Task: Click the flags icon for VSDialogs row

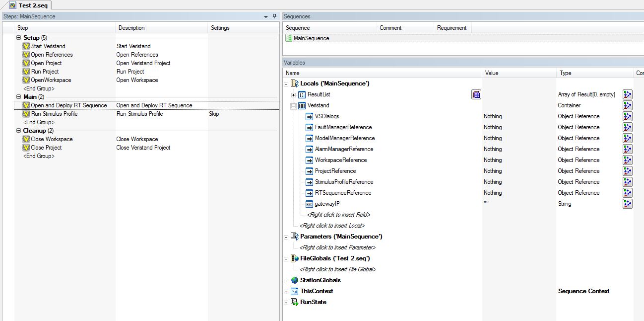Action: tap(627, 116)
